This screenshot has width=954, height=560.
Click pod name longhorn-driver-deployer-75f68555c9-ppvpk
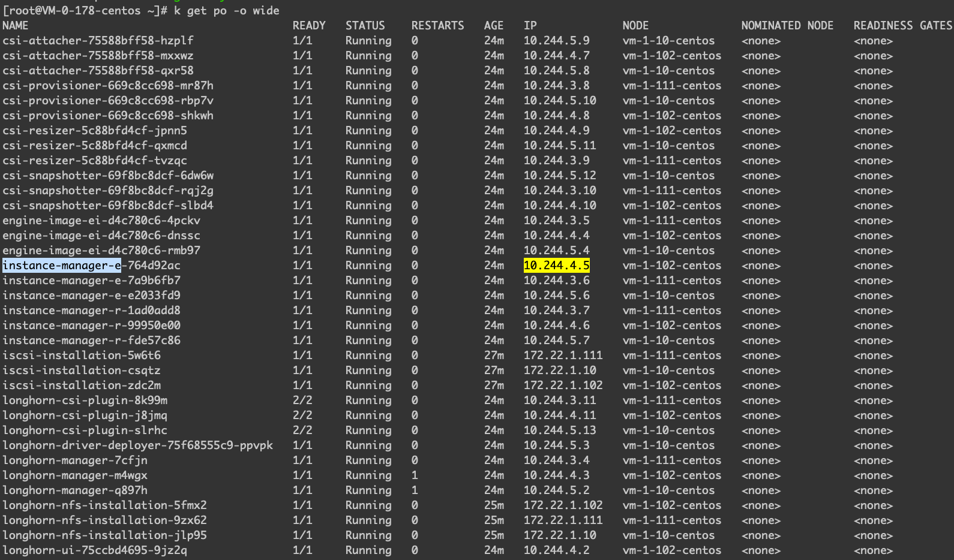pos(137,445)
